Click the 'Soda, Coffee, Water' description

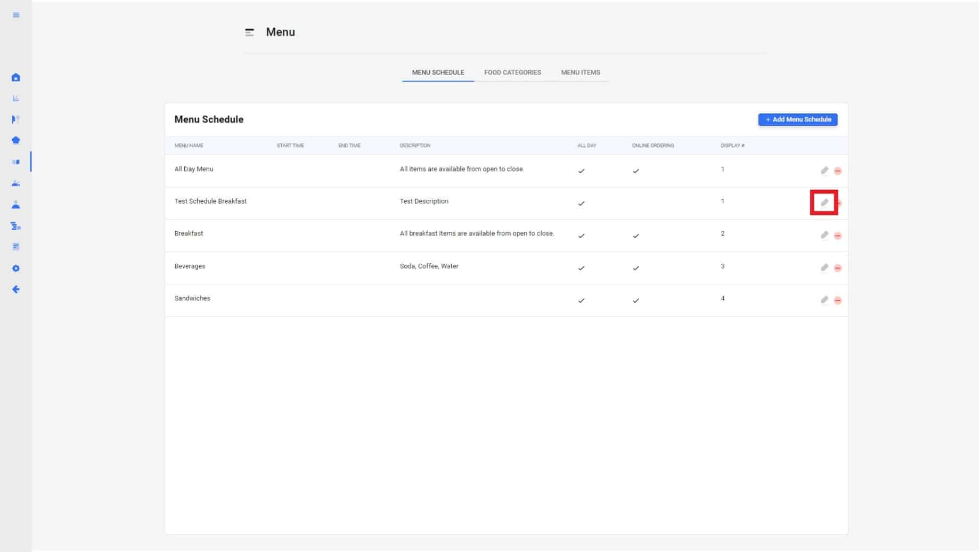pyautogui.click(x=429, y=266)
